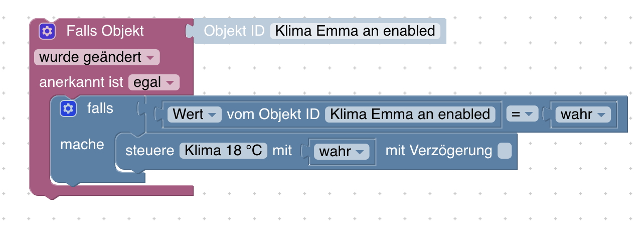Screen dimensions: 644x226
Task: Click the 'anerkannt ist' label
Action: (81, 82)
